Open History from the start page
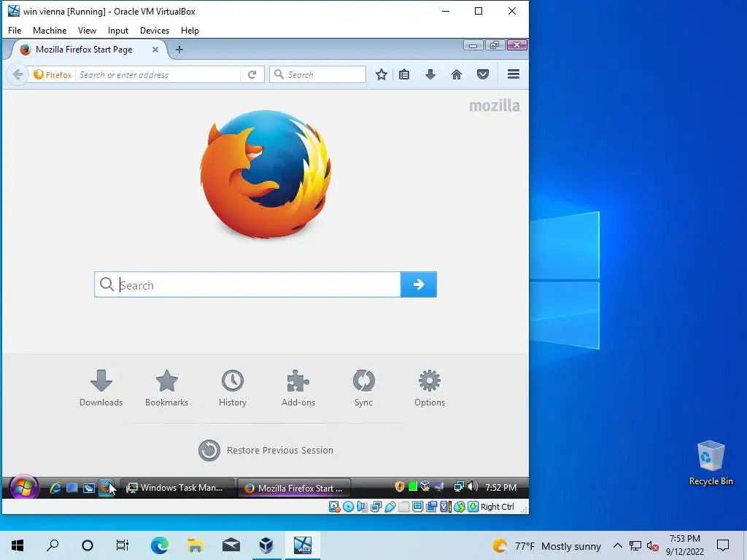The width and height of the screenshot is (747, 560). point(233,388)
